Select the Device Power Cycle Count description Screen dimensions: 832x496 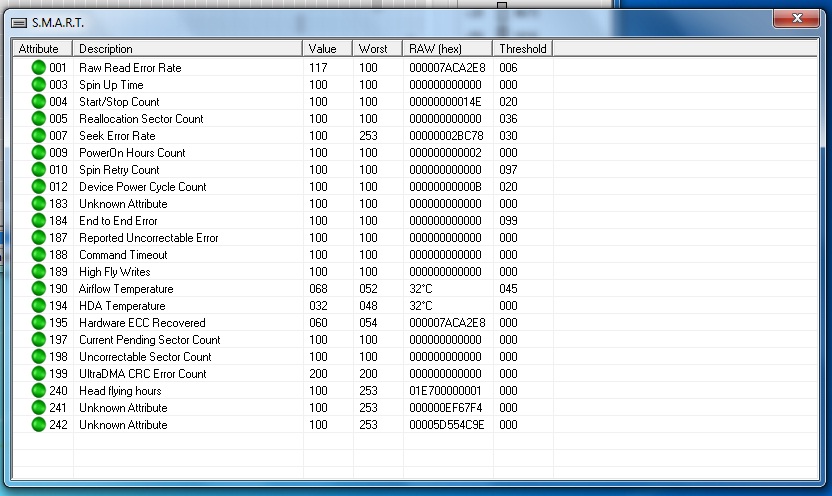[x=143, y=187]
